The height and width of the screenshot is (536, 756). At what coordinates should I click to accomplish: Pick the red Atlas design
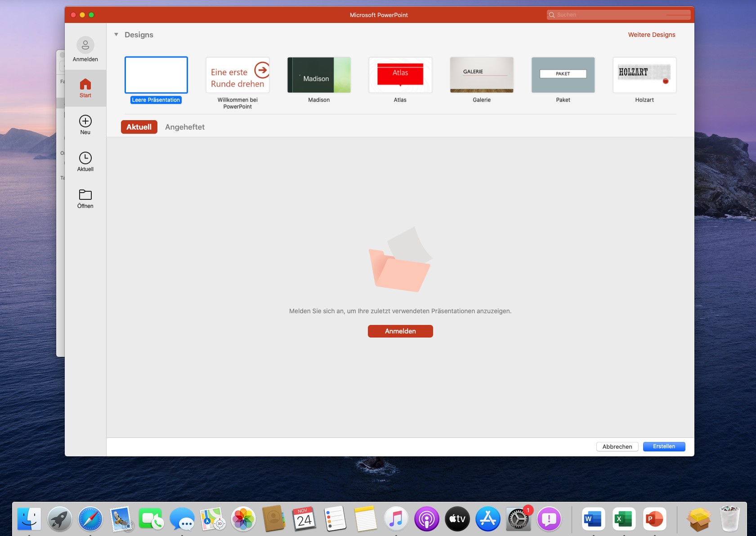(400, 75)
